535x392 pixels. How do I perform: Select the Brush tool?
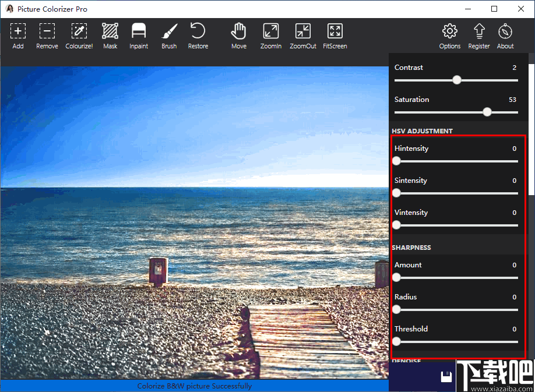coord(169,35)
